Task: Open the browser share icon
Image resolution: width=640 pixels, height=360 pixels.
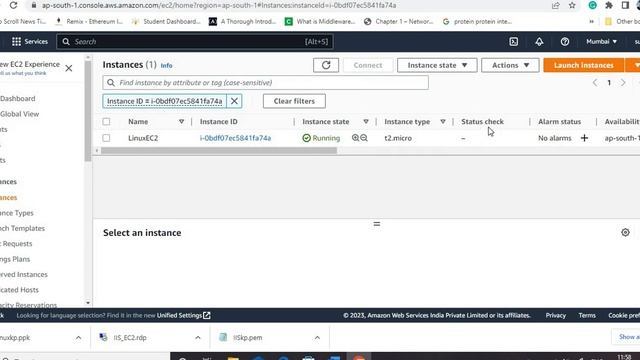Action: (x=556, y=5)
